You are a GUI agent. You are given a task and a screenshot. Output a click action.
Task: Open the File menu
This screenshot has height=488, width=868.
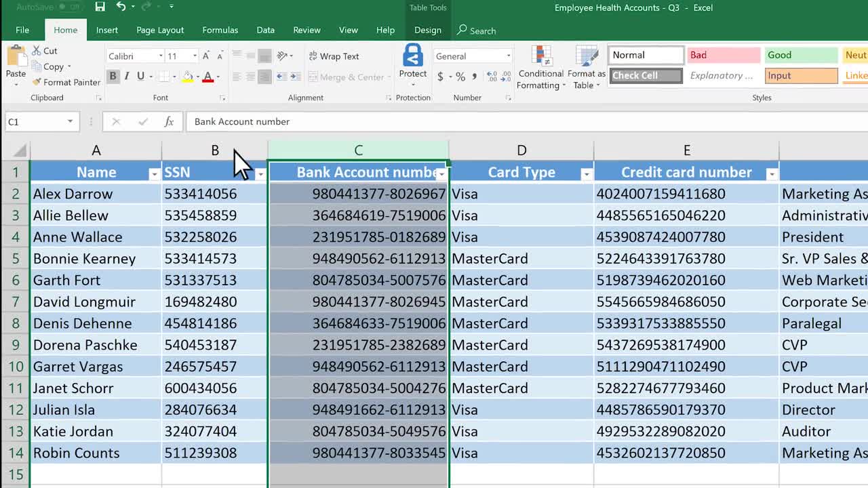[22, 30]
